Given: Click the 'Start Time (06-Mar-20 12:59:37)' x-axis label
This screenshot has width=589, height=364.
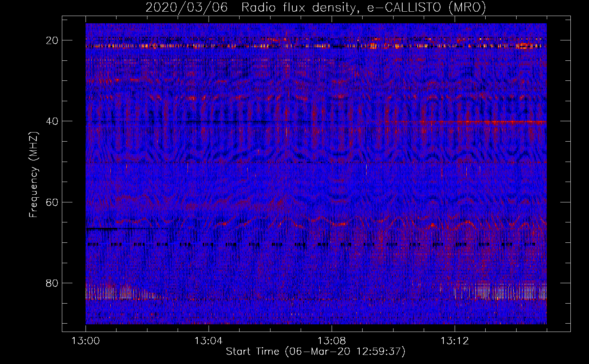Looking at the screenshot, I should [316, 352].
